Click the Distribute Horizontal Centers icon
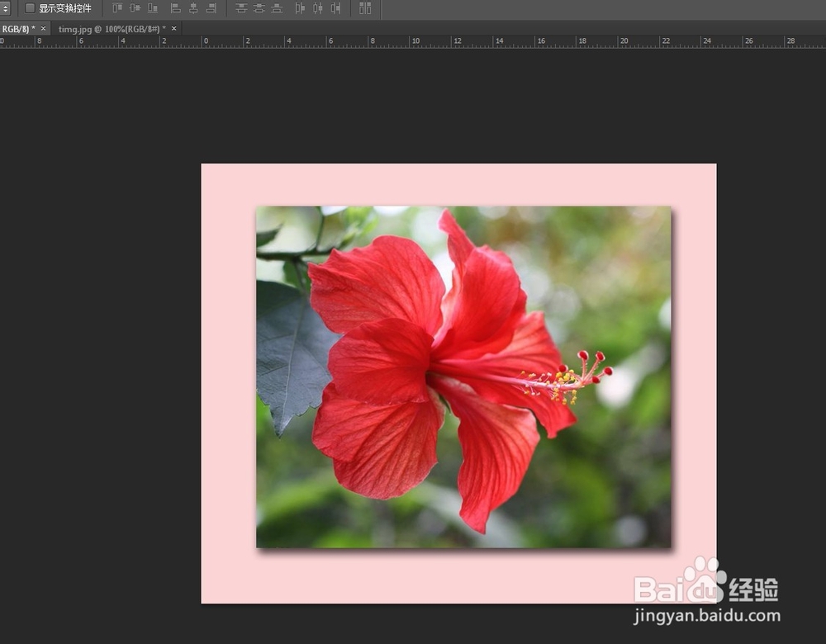The width and height of the screenshot is (826, 644). 318,8
